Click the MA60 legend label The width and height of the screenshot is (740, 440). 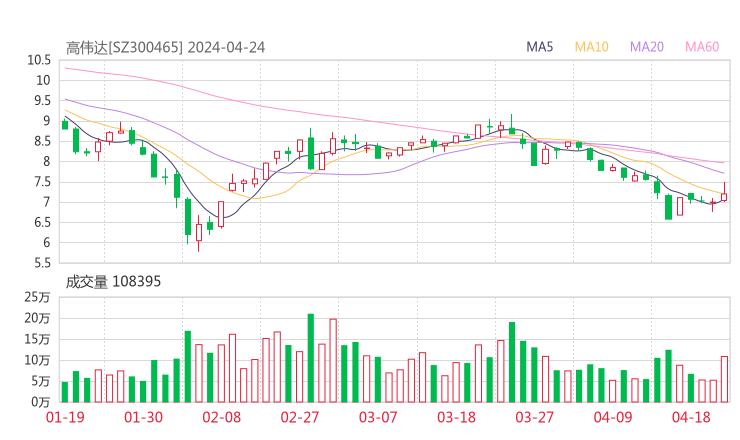[702, 47]
